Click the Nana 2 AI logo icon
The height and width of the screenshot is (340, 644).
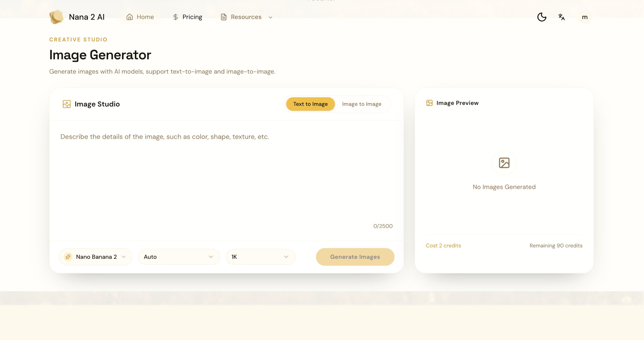click(56, 17)
